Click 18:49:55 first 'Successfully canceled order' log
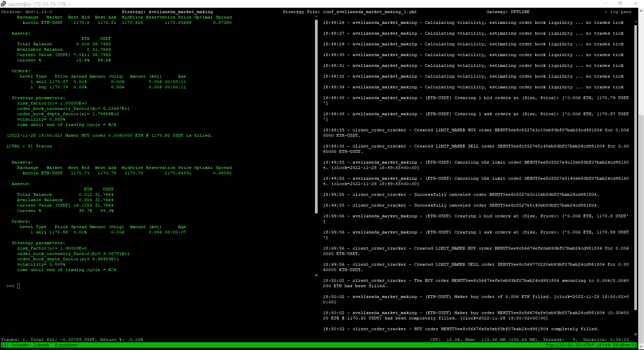The image size is (644, 350). [x=461, y=194]
